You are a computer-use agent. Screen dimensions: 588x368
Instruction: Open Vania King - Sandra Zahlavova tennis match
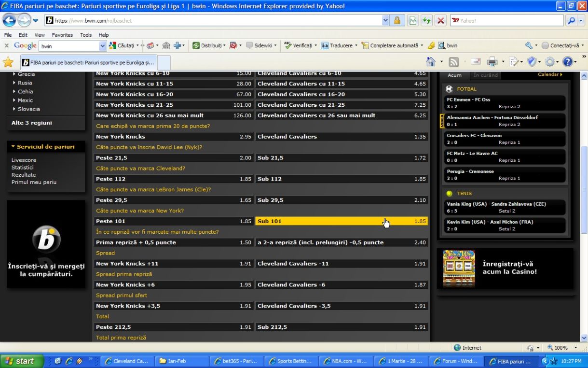pos(505,207)
